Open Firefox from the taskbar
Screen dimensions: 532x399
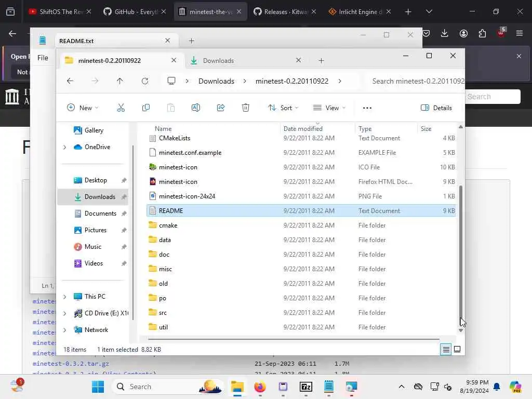click(x=260, y=387)
